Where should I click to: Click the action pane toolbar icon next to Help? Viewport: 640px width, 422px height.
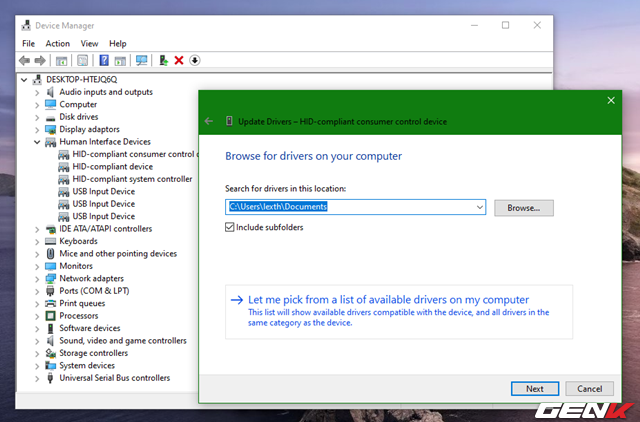pos(120,61)
